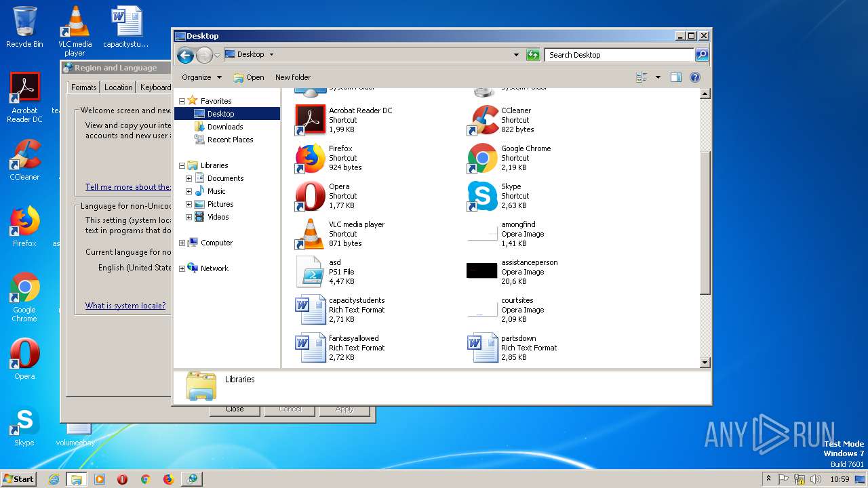
Task: Open view options dropdown arrow
Action: (658, 77)
